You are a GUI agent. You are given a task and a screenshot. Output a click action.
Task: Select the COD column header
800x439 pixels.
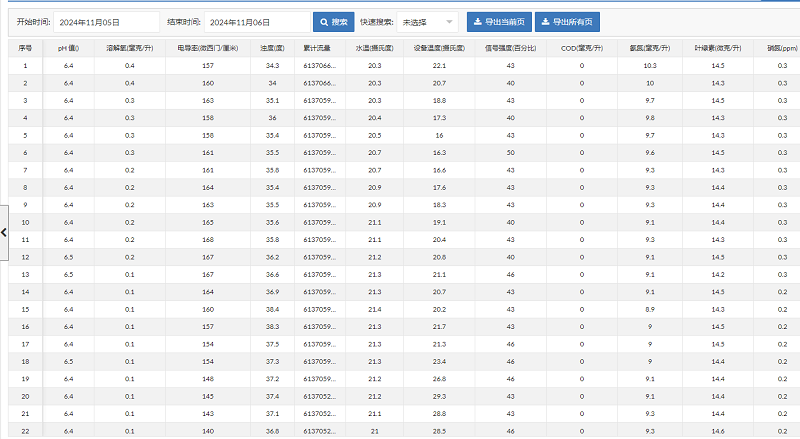click(581, 47)
